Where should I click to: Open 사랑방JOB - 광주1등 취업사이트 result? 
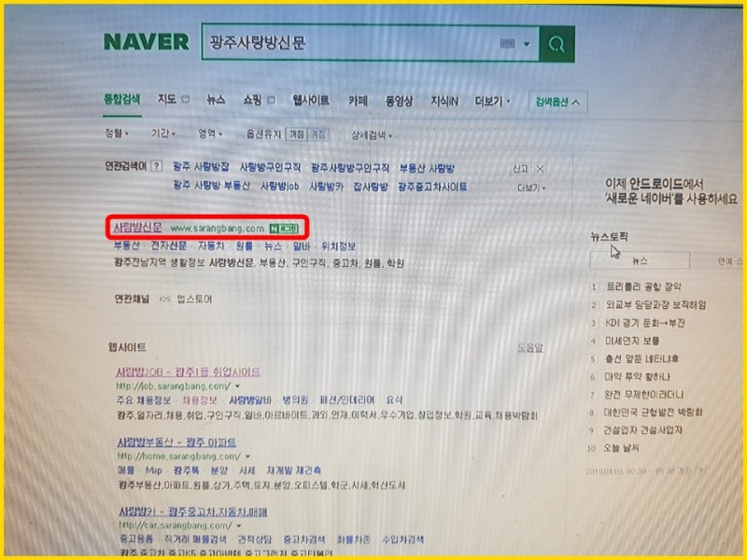pos(189,371)
